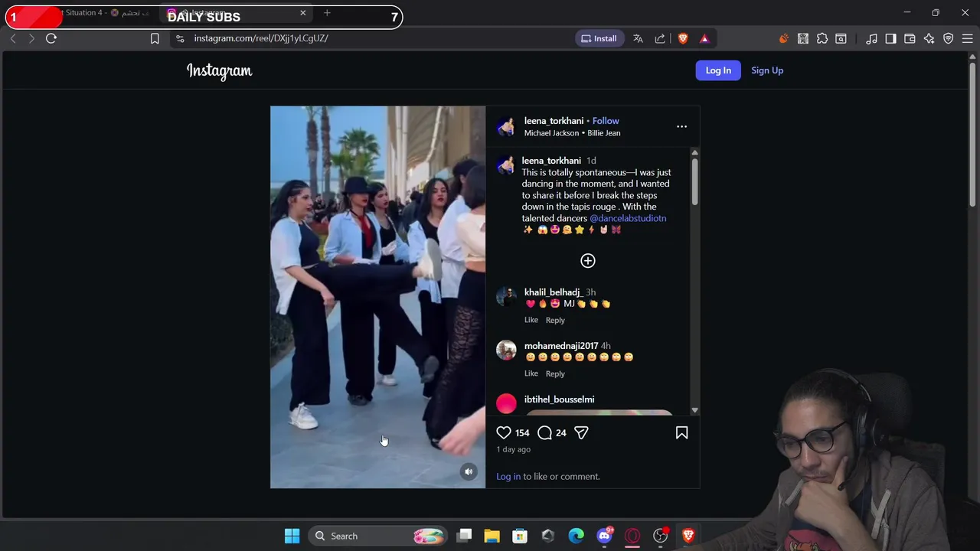Image resolution: width=980 pixels, height=551 pixels.
Task: Like mohamednaji2017's comment
Action: (x=531, y=373)
